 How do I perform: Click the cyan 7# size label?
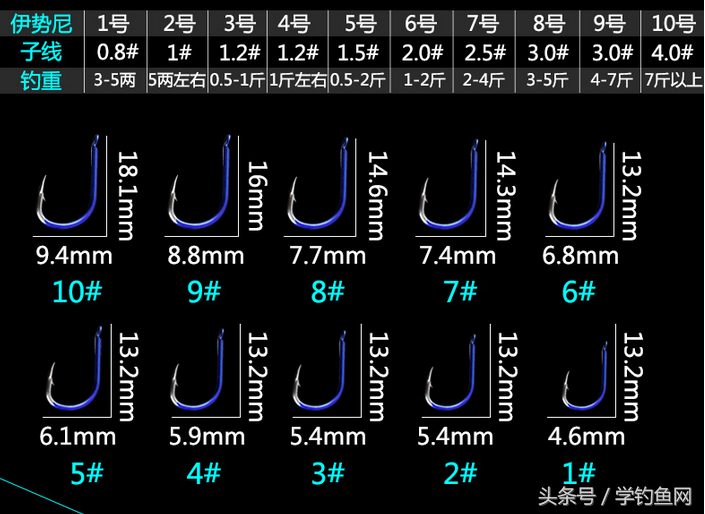coord(460,291)
